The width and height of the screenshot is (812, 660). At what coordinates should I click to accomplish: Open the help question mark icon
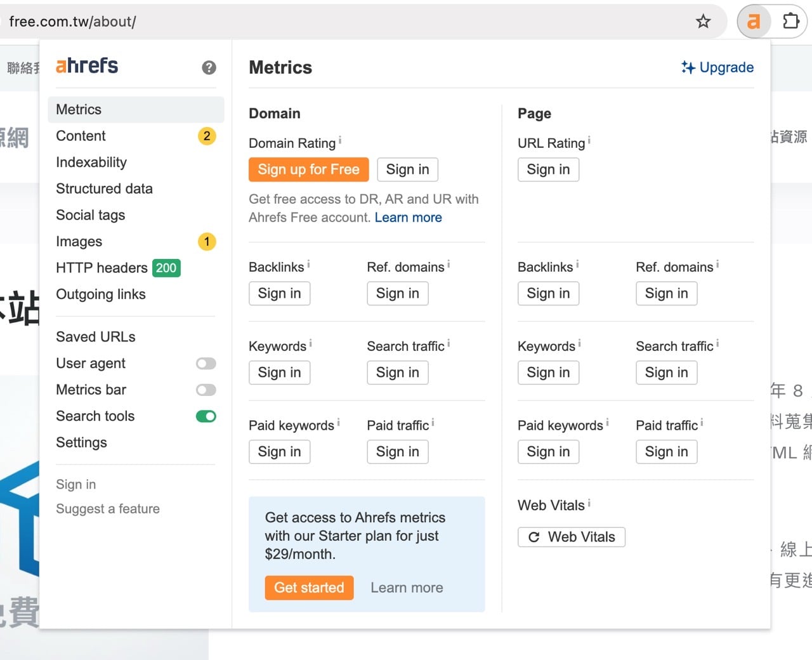(209, 67)
